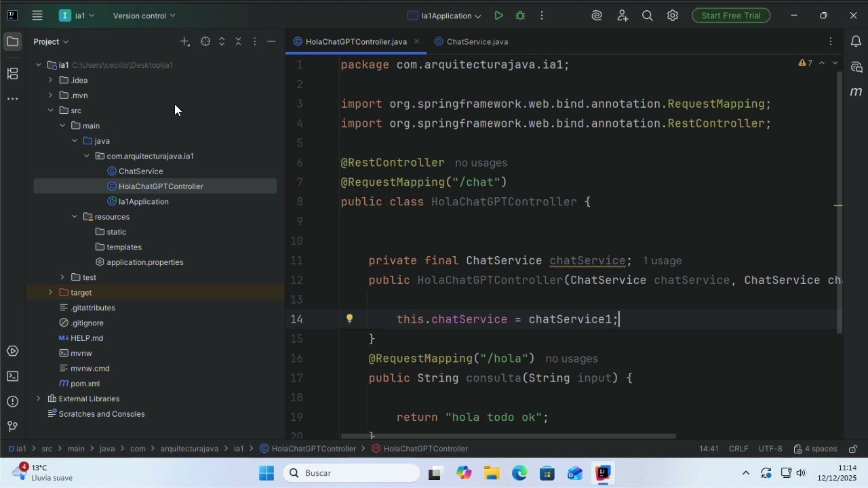Toggle the read-only lock icon in the status bar
This screenshot has width=868, height=488.
coord(853,449)
